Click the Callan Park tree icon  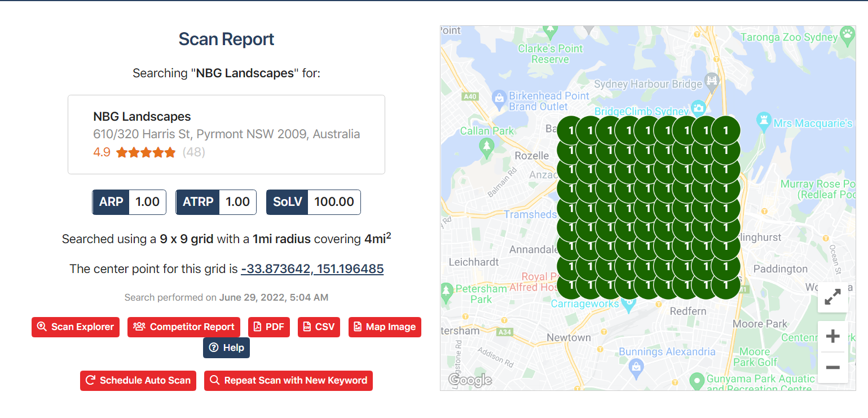point(486,147)
